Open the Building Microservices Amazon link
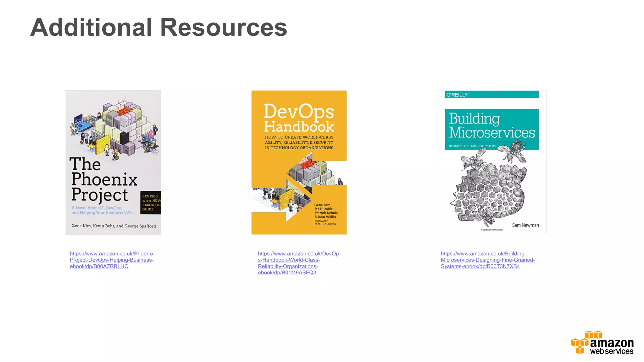This screenshot has width=644, height=362. (x=488, y=260)
